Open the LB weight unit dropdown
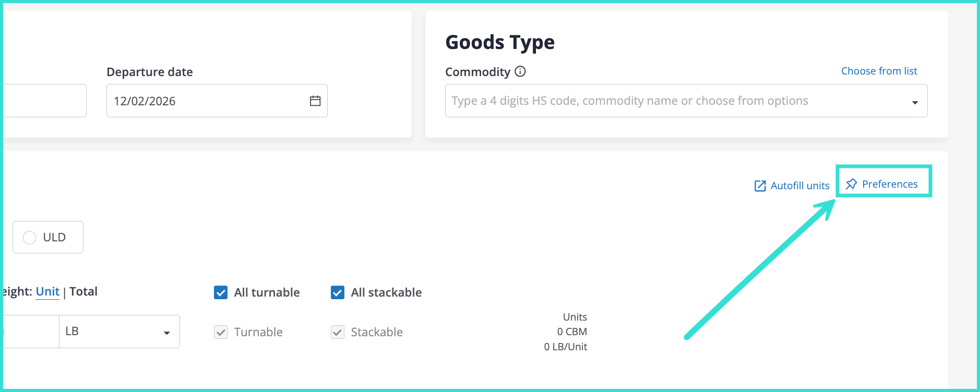This screenshot has height=392, width=980. [x=119, y=332]
